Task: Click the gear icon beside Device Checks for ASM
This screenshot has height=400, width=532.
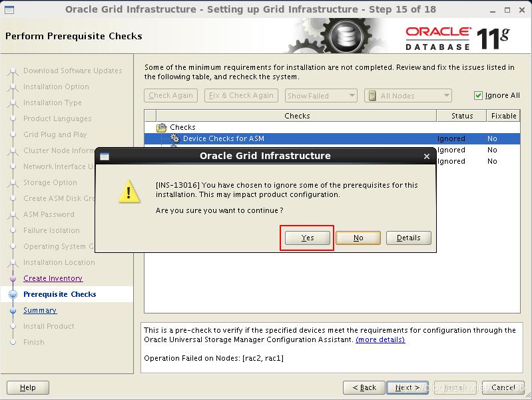Action: (x=174, y=138)
